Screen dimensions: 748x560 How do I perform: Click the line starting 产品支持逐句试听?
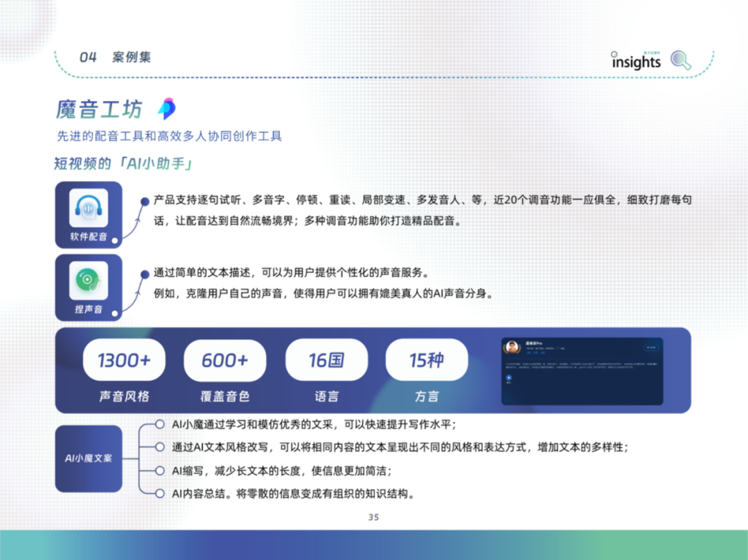pyautogui.click(x=422, y=200)
